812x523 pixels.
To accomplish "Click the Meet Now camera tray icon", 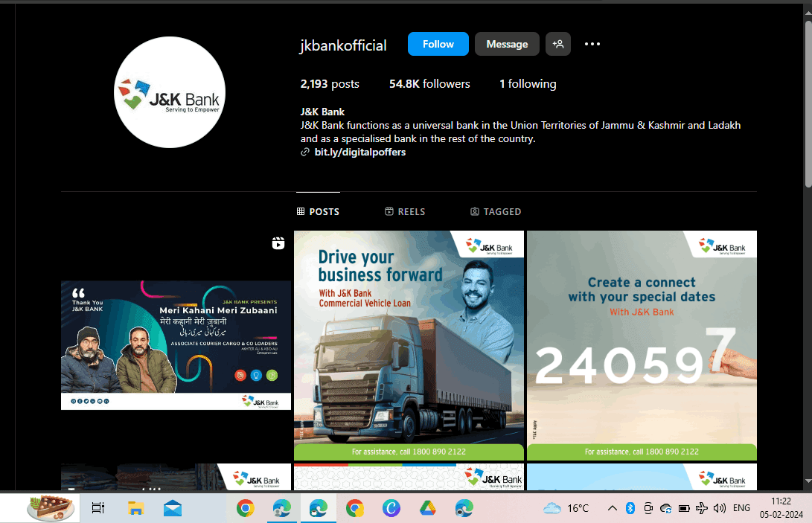I will coord(648,509).
